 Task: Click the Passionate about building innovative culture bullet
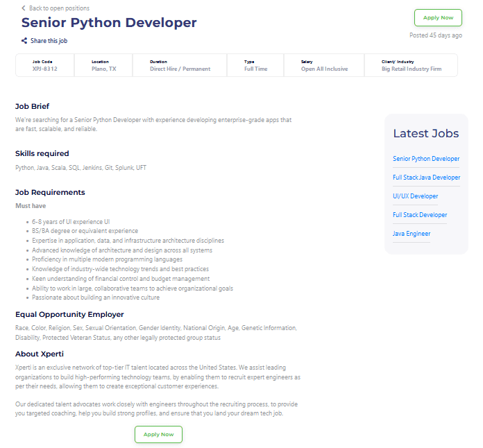(96, 298)
